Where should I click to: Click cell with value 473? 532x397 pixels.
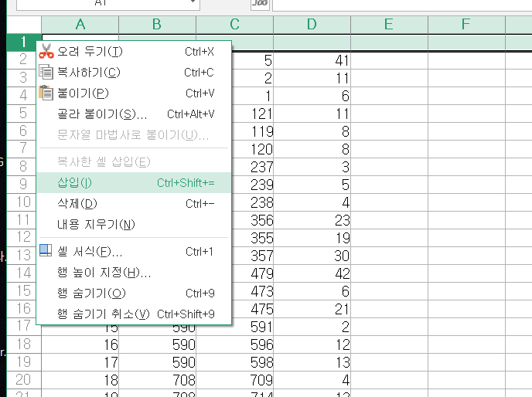[x=252, y=291]
